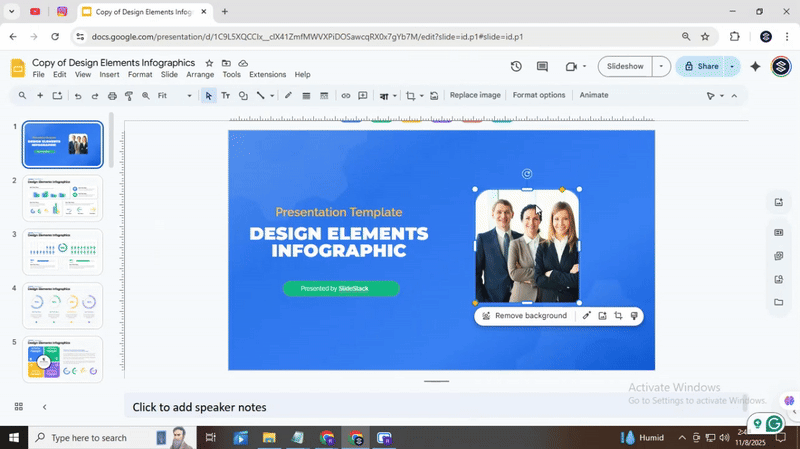Star this presentation
Image resolution: width=800 pixels, height=449 pixels.
(x=209, y=63)
